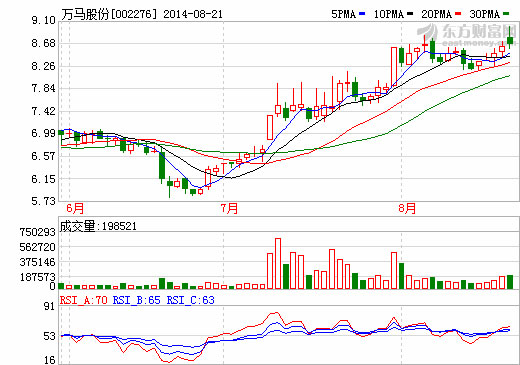Click the 91 RSI axis label
520x365 pixels.
(49, 306)
